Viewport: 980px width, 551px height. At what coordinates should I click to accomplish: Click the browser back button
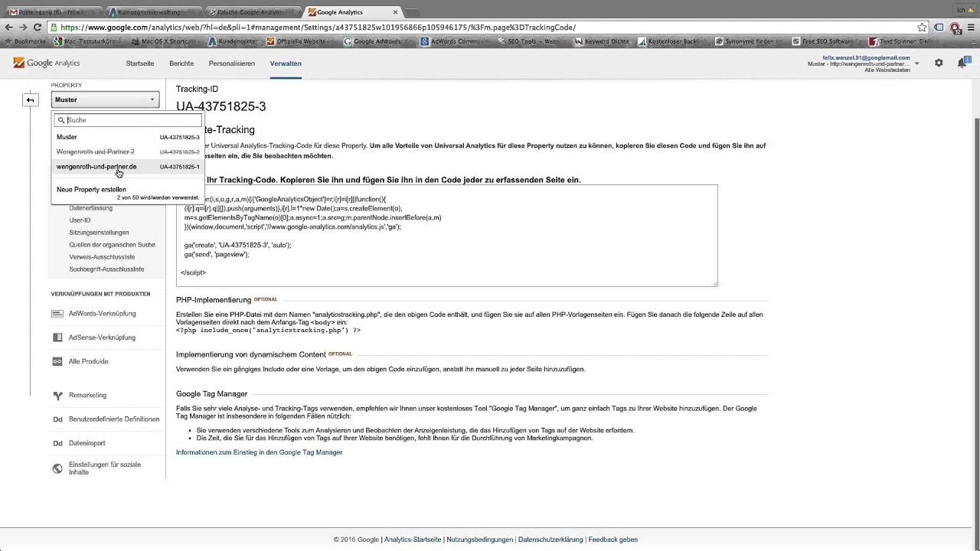[8, 27]
